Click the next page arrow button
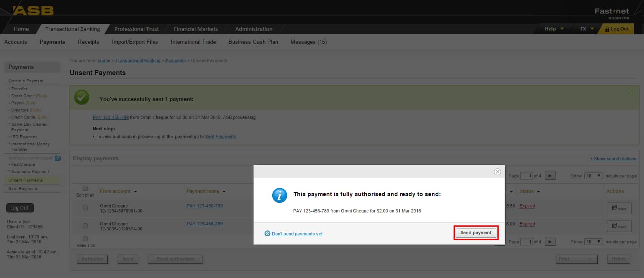The height and width of the screenshot is (278, 644). pyautogui.click(x=550, y=176)
